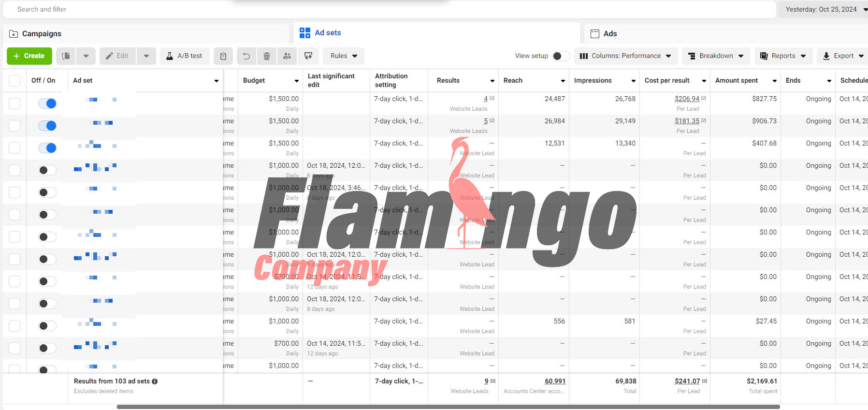
Task: Open the Impressions column sort arrow
Action: click(634, 81)
